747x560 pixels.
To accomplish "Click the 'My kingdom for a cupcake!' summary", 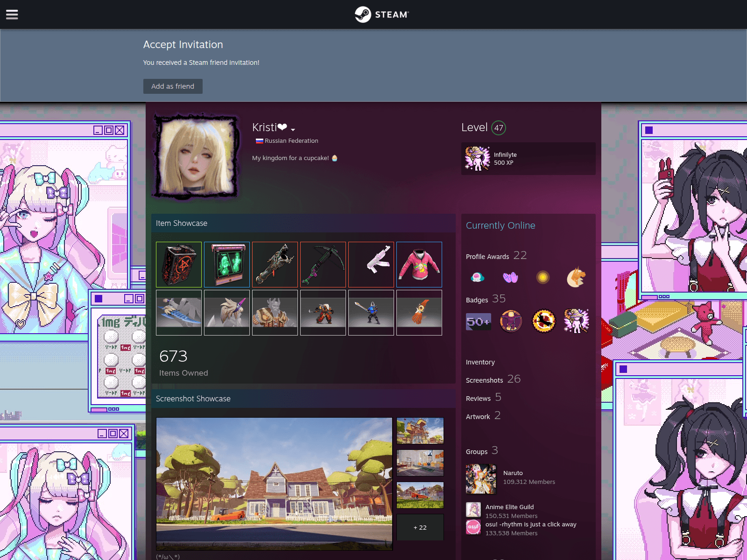I will click(x=295, y=158).
